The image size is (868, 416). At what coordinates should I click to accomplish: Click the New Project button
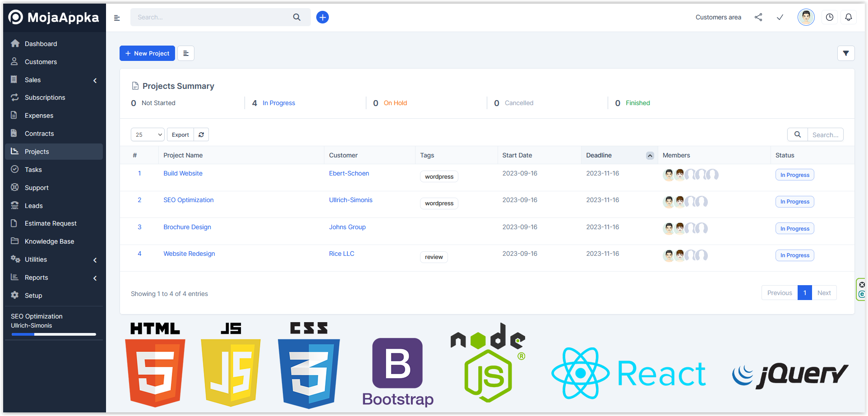point(147,53)
